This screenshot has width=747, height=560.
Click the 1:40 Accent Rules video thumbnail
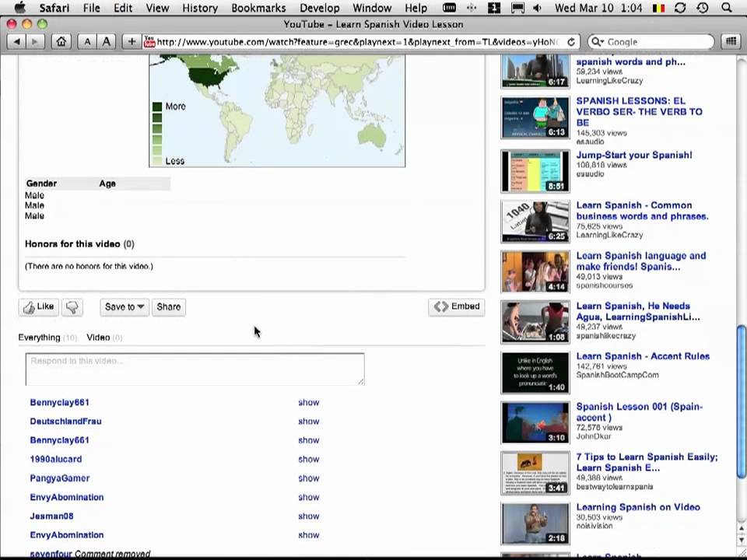[535, 373]
